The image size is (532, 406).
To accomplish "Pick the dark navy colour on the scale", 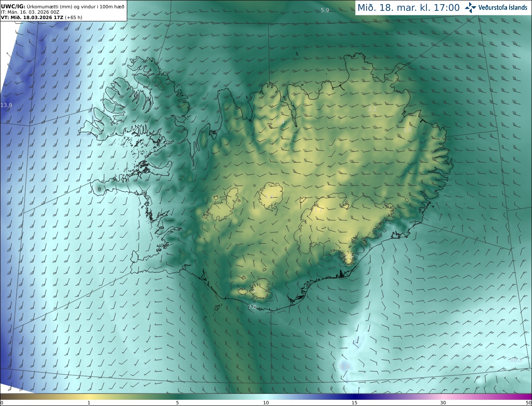I will 355,396.
